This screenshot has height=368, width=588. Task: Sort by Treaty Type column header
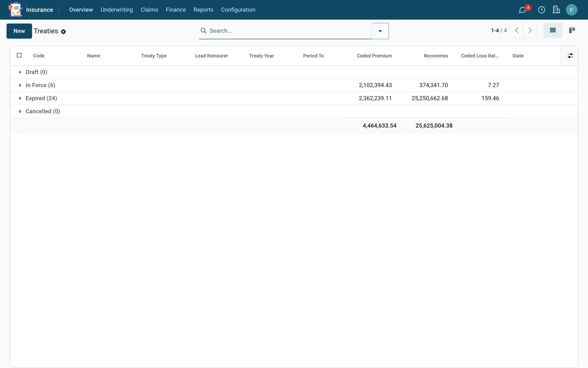click(154, 56)
